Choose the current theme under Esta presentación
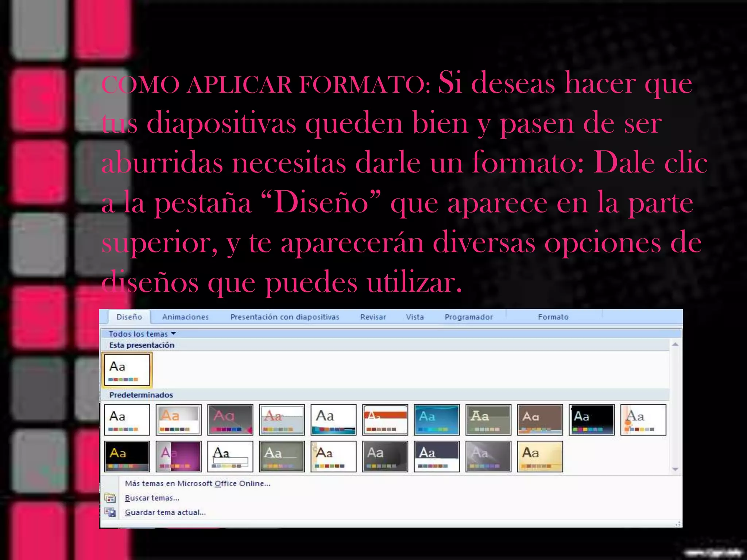The height and width of the screenshot is (560, 747). [x=127, y=370]
